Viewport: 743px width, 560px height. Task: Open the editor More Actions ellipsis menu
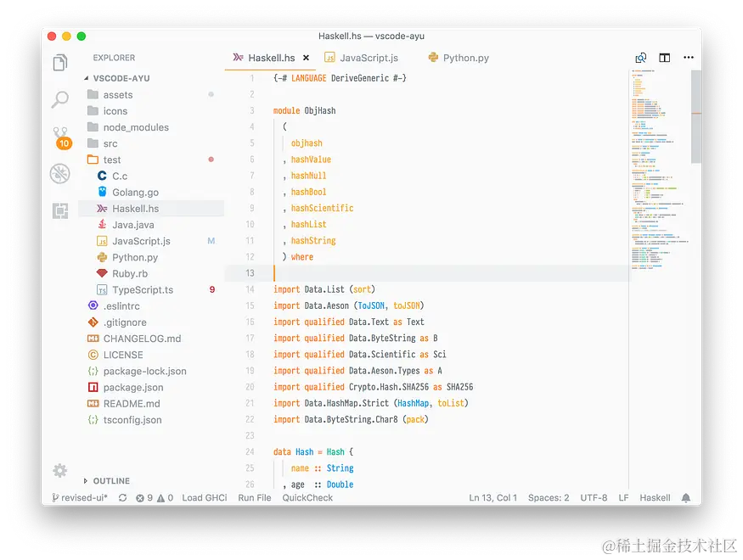click(x=689, y=58)
